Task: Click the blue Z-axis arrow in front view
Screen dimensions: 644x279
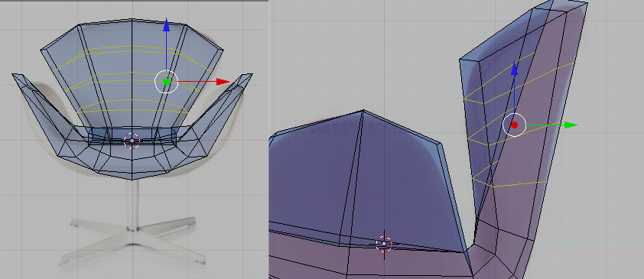Action: click(166, 25)
